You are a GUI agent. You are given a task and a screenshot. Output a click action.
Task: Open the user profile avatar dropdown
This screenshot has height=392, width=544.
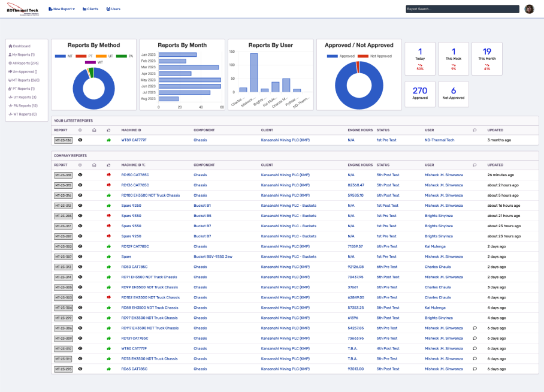point(528,8)
